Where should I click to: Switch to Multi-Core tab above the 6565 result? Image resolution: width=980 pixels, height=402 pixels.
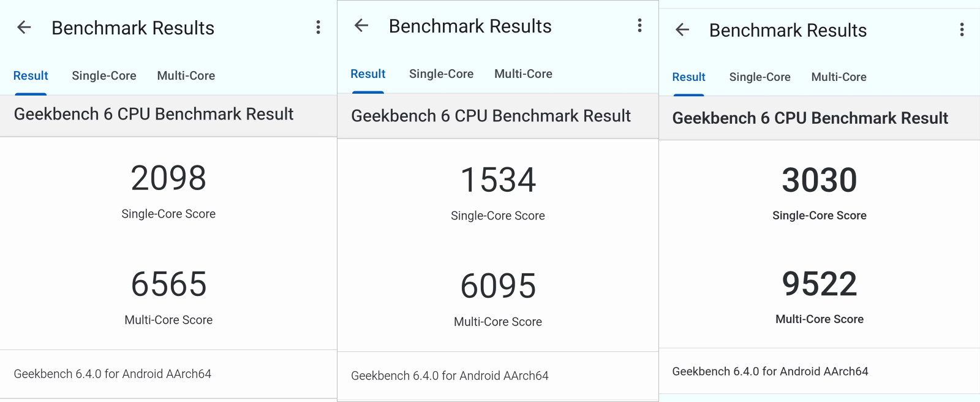(x=186, y=76)
